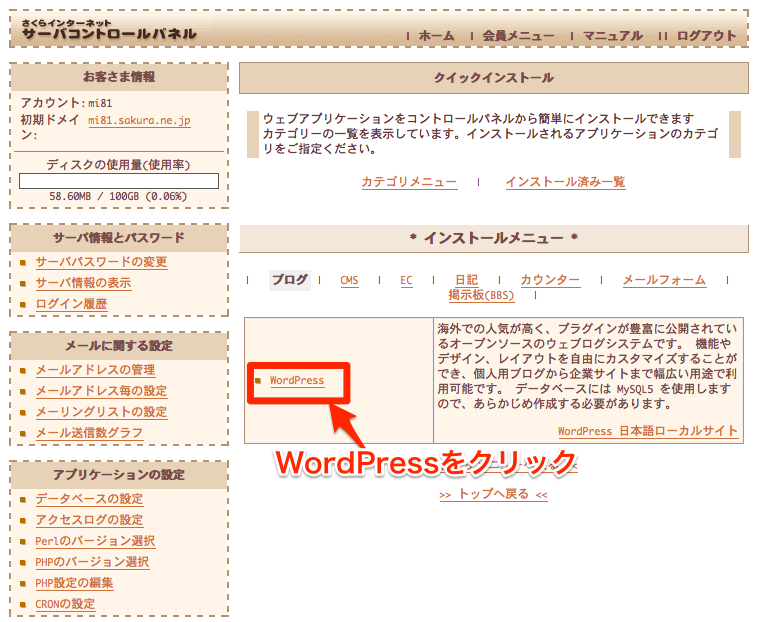Image resolution: width=771 pixels, height=622 pixels.
Task: Open メールアドレス毎の設定 link
Action: pyautogui.click(x=101, y=391)
